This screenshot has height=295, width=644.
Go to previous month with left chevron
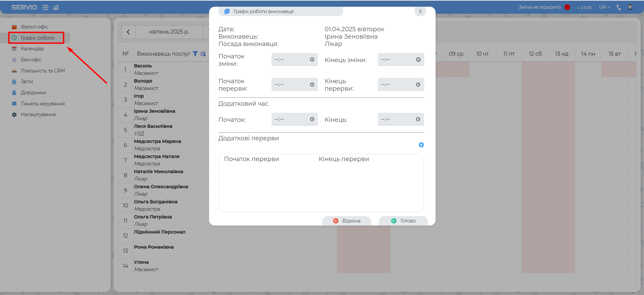point(128,32)
